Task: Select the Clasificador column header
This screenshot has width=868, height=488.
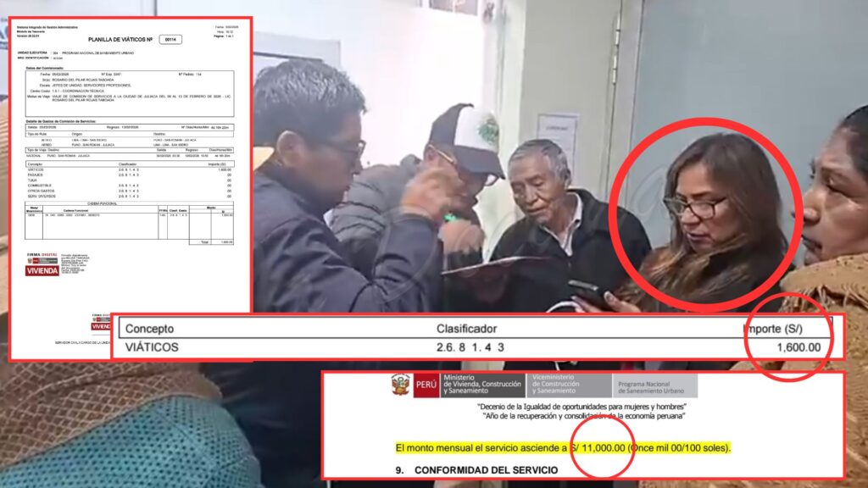Action: [x=466, y=329]
